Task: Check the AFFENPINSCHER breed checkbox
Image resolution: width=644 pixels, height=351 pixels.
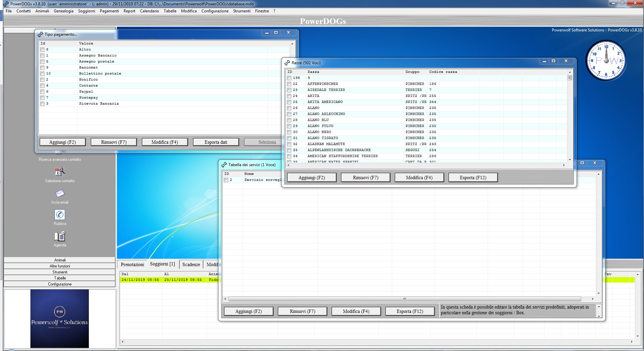Action: coord(289,84)
